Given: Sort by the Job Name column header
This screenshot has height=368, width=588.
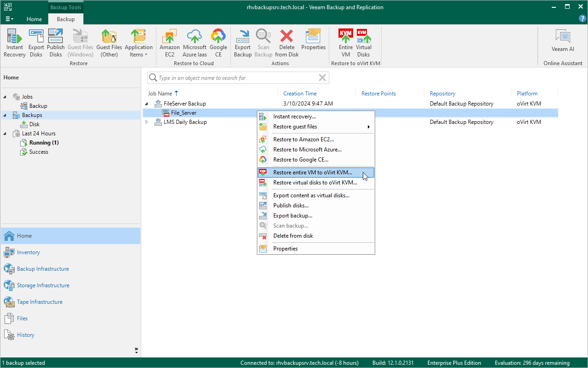Looking at the screenshot, I should point(160,94).
